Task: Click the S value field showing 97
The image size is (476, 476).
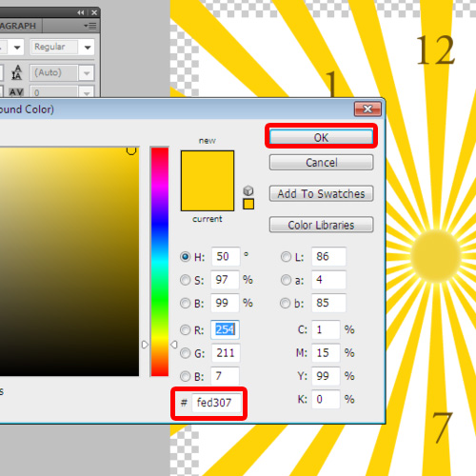Action: (x=225, y=280)
